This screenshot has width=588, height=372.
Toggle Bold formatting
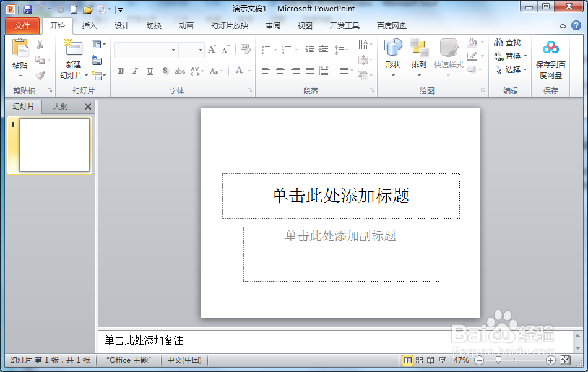tap(121, 71)
